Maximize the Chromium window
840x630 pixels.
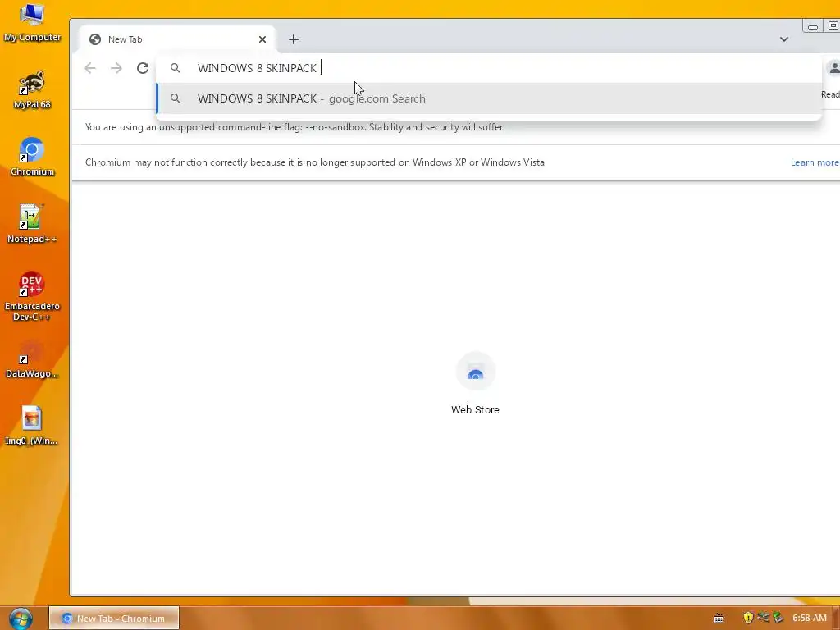pyautogui.click(x=832, y=25)
